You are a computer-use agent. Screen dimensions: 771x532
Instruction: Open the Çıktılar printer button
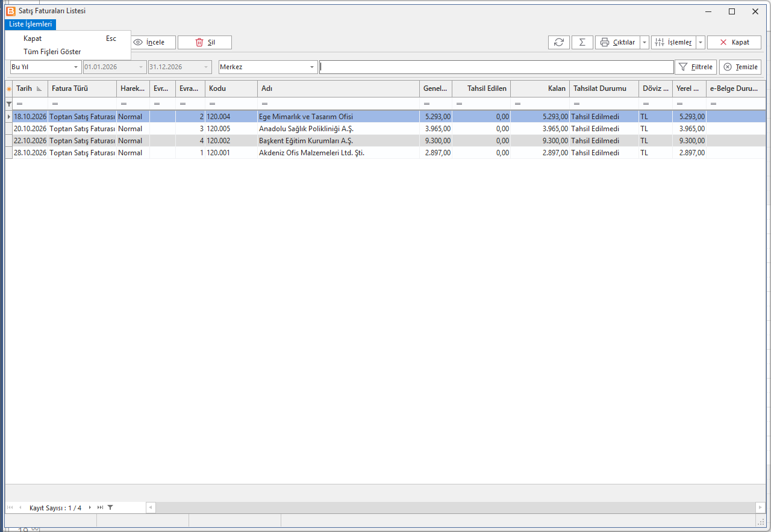(617, 42)
